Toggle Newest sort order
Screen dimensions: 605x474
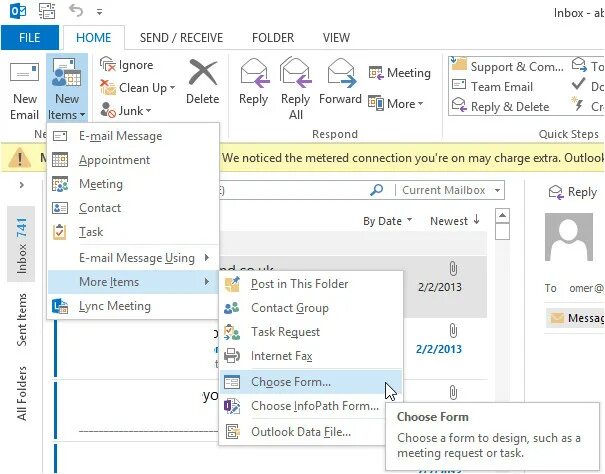click(x=455, y=221)
